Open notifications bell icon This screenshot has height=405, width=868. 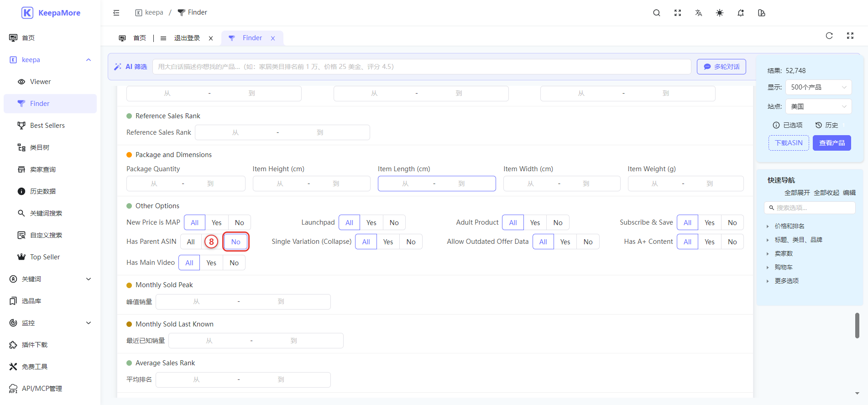click(x=741, y=13)
